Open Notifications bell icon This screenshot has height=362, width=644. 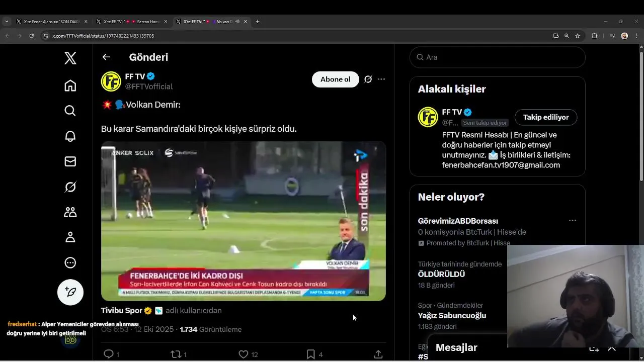[70, 136]
